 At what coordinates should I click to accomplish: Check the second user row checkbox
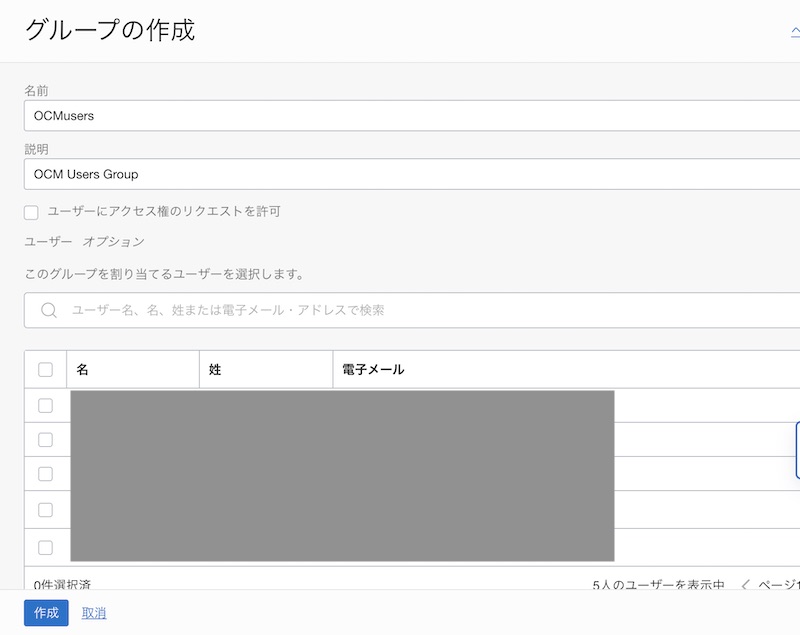click(x=45, y=439)
